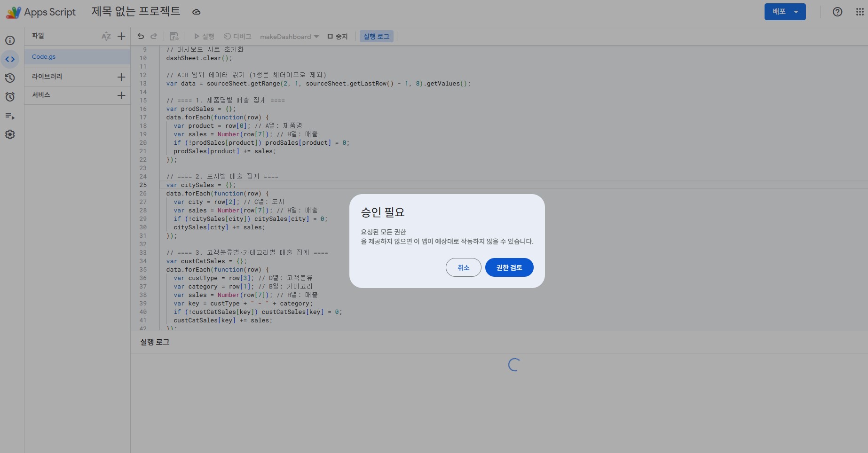This screenshot has height=453, width=868.
Task: Click the Apps Script logo icon
Action: coord(13,12)
